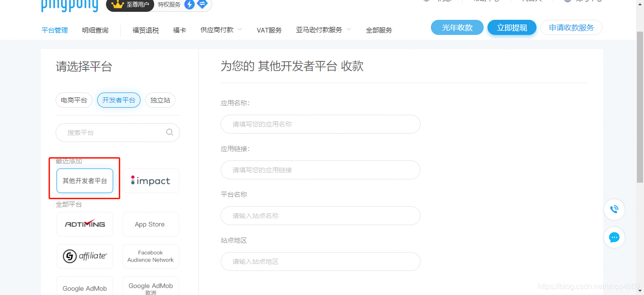Click the 应用名称 input field
This screenshot has height=295, width=644.
point(321,124)
